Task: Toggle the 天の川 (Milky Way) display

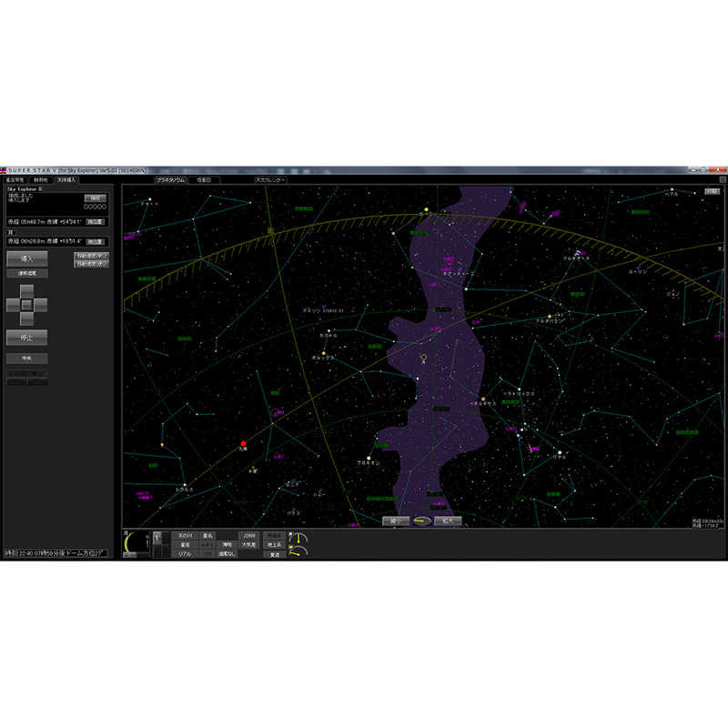Action: (x=187, y=536)
